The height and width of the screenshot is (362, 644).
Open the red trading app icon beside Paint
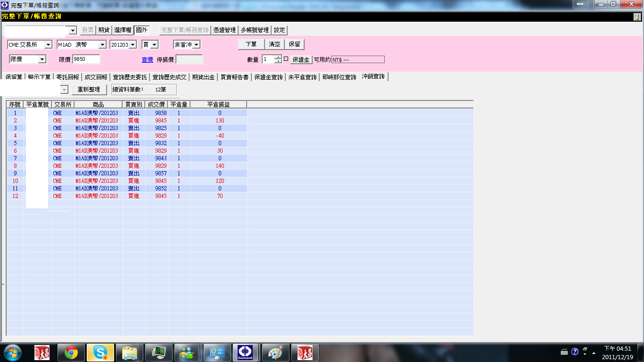(305, 352)
